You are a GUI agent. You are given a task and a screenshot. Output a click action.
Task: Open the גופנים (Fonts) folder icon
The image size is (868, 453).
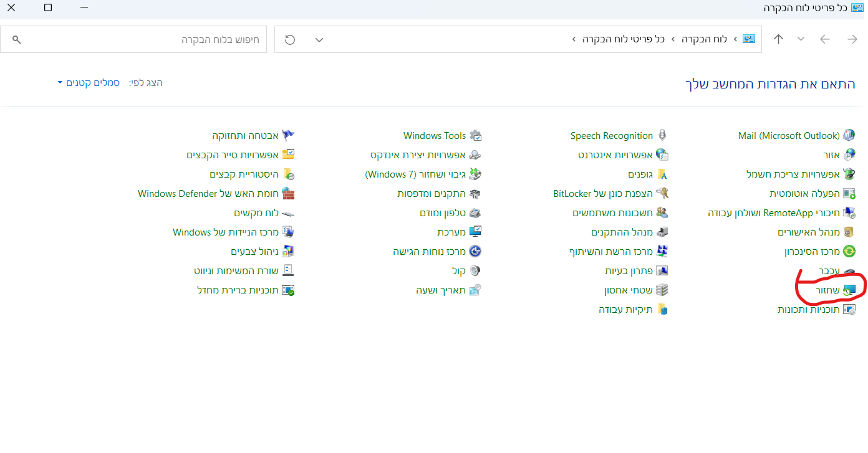(x=662, y=174)
